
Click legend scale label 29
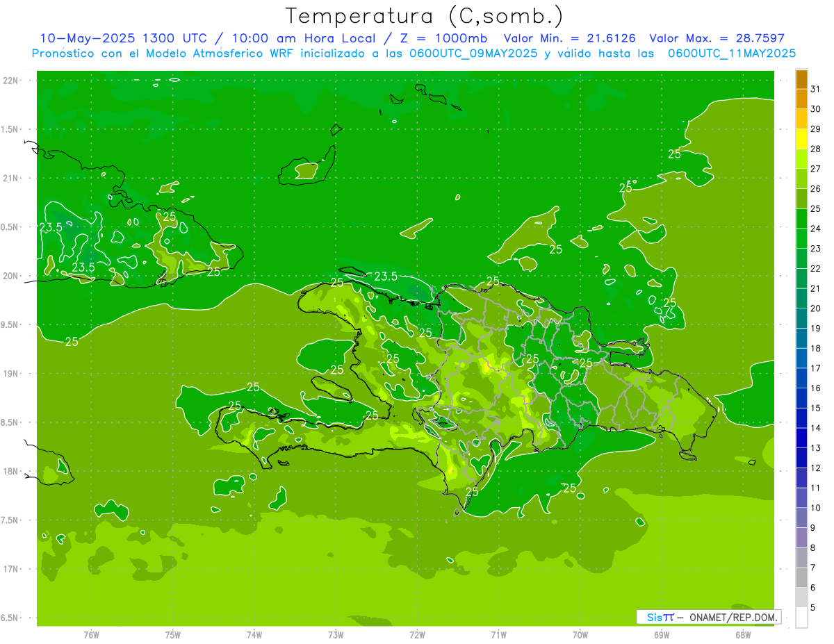click(815, 129)
